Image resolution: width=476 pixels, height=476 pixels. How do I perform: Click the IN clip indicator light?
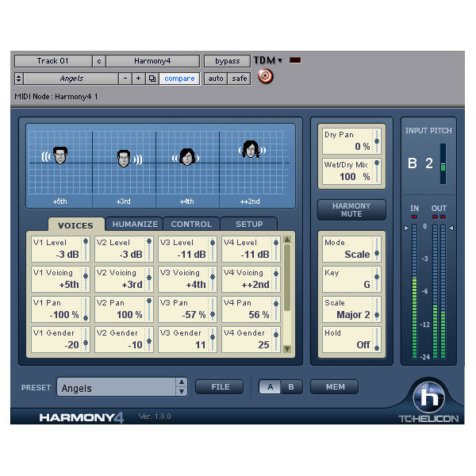(414, 217)
